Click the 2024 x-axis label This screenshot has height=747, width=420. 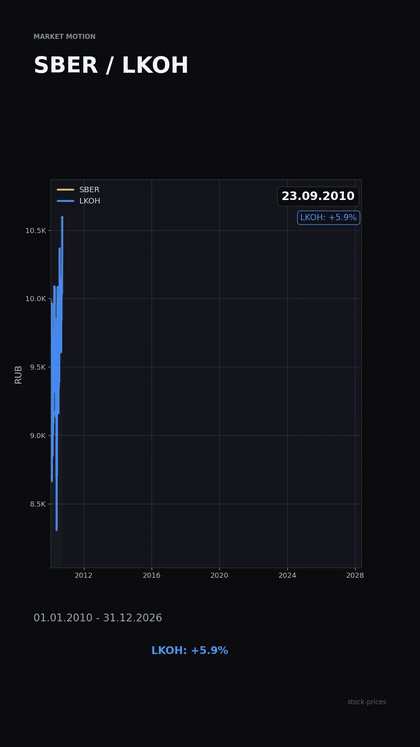(287, 575)
